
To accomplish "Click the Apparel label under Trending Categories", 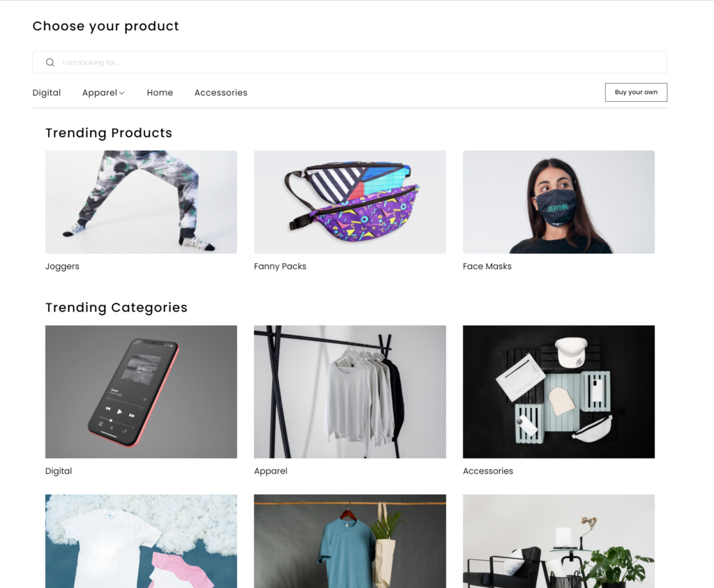I will point(271,471).
